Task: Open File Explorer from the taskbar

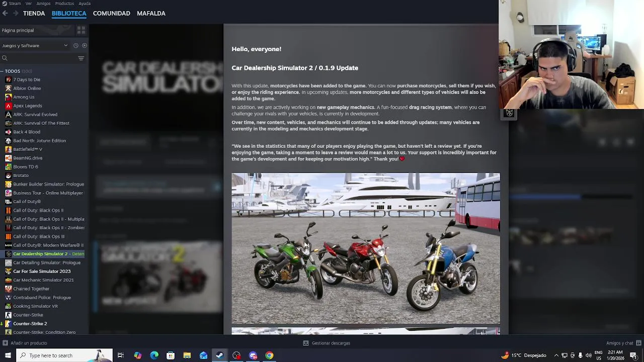Action: (x=187, y=355)
